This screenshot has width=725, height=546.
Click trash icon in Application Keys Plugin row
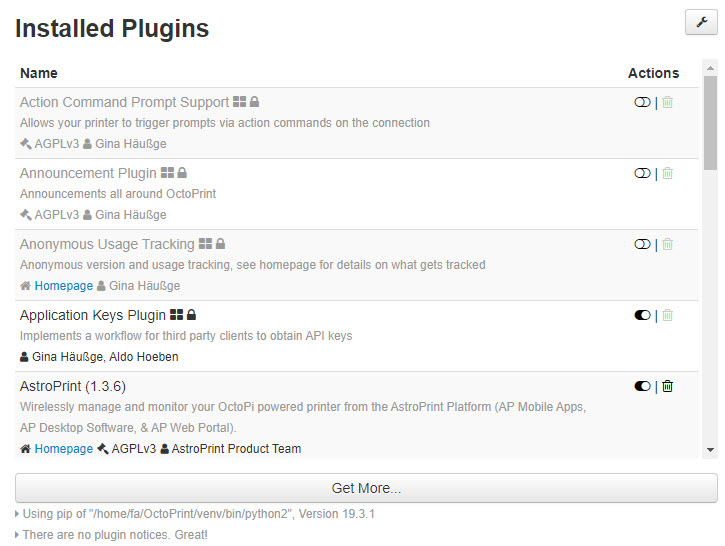pos(667,315)
